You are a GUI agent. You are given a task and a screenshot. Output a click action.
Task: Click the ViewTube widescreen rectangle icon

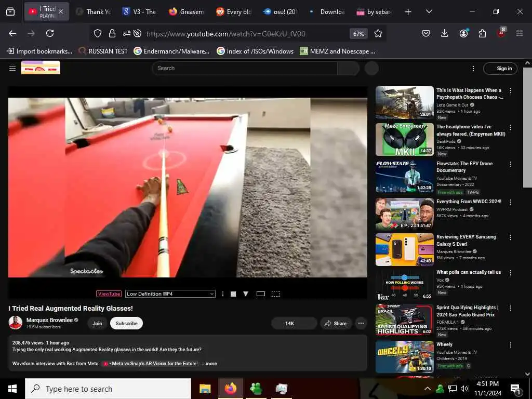[x=261, y=294]
